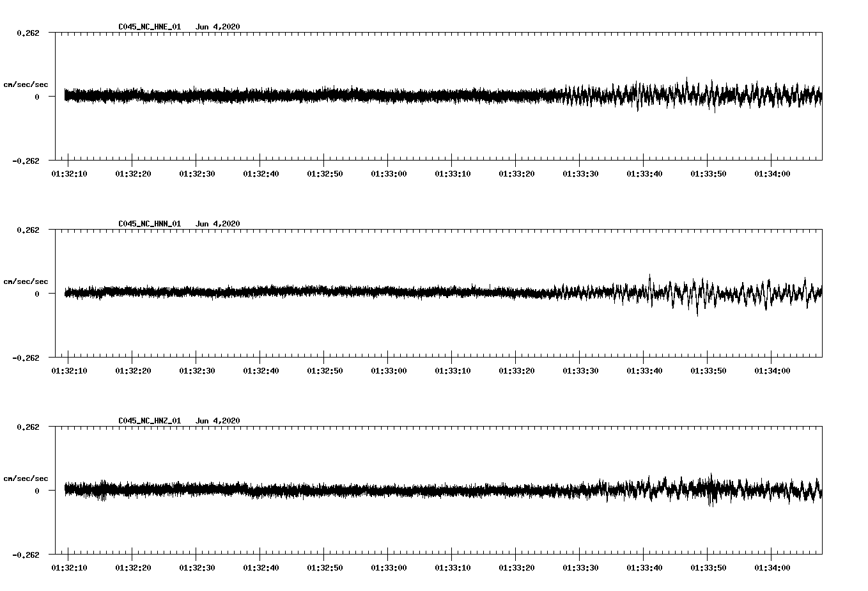
Task: Click the 0.262 upper limit on HNZ plot
Action: (x=27, y=427)
